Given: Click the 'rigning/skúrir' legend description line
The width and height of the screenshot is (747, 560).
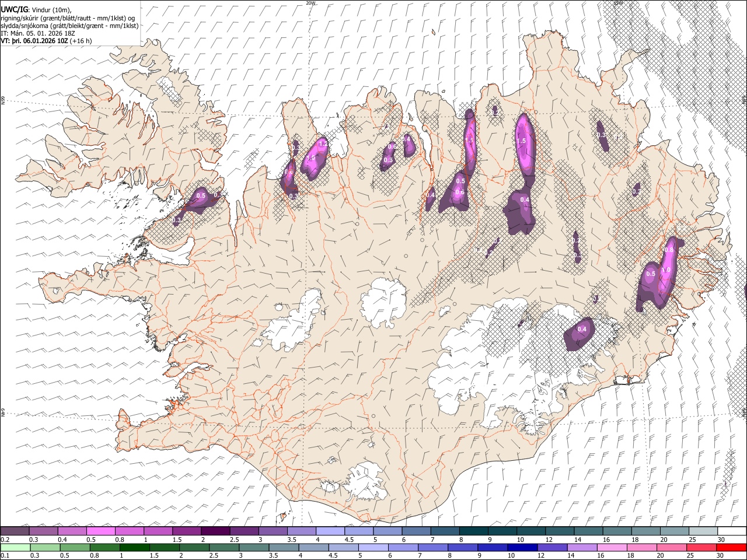Looking at the screenshot, I should (68, 18).
